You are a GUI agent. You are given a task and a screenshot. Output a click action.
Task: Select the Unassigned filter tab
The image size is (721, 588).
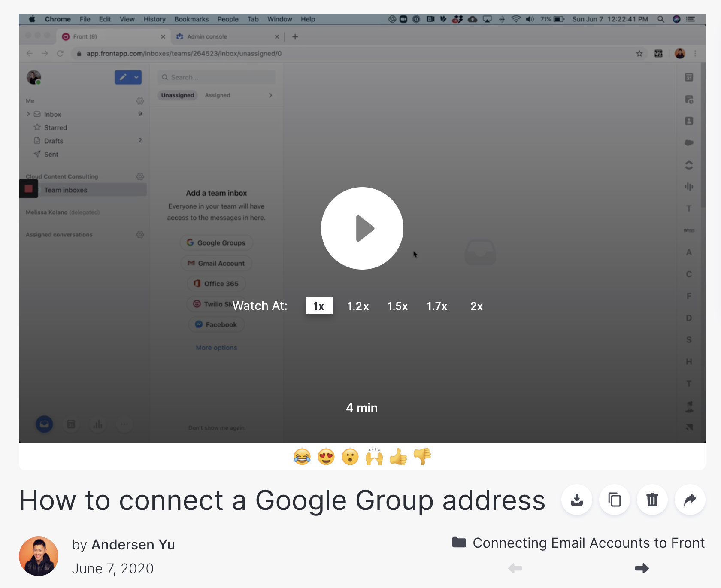click(x=178, y=95)
